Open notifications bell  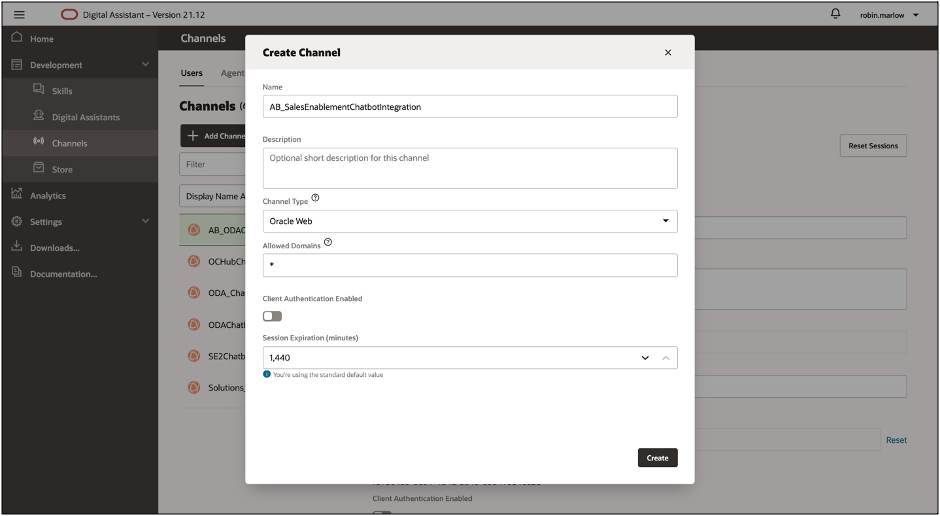click(835, 13)
